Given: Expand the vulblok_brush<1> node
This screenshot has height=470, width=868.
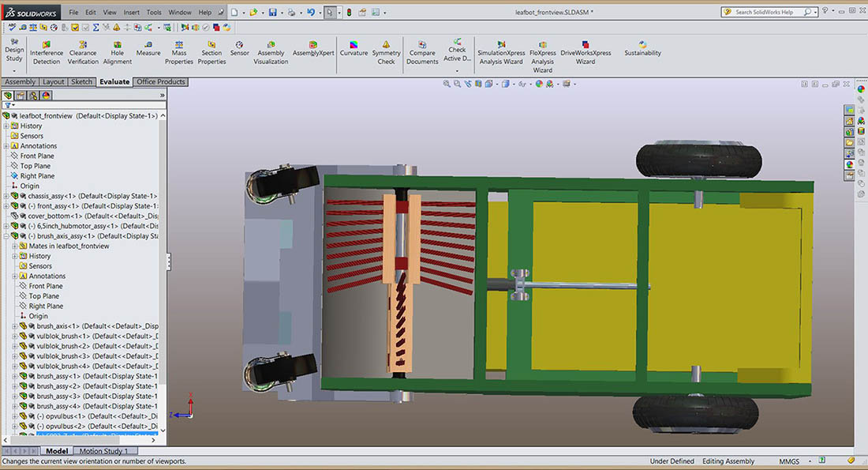Looking at the screenshot, I should 14,337.
